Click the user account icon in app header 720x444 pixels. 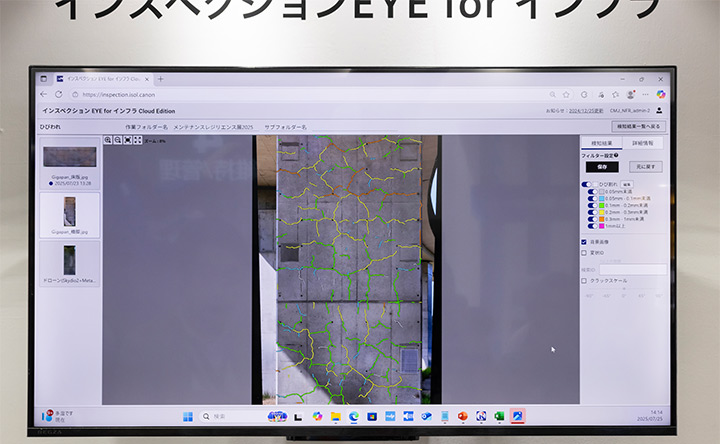(x=660, y=110)
